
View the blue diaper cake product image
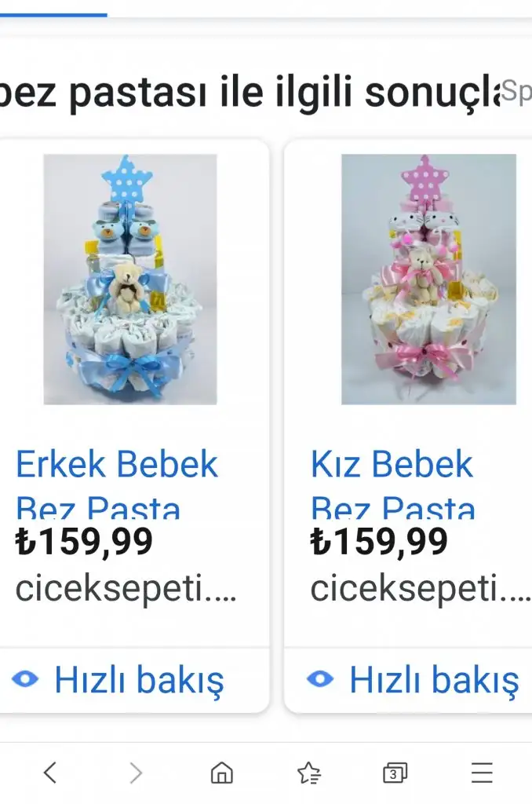(130, 280)
